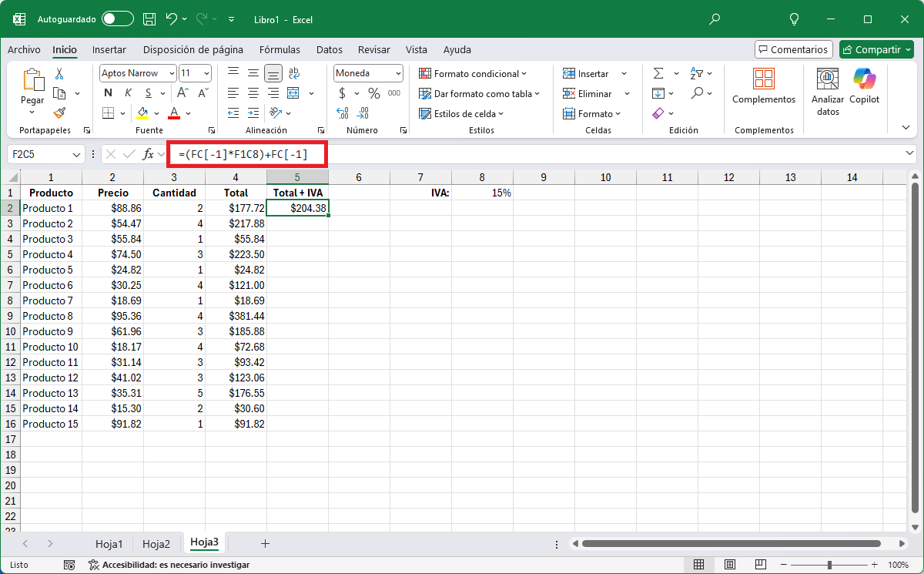Switch to Page Layout view in status bar
Image resolution: width=924 pixels, height=574 pixels.
tap(730, 565)
